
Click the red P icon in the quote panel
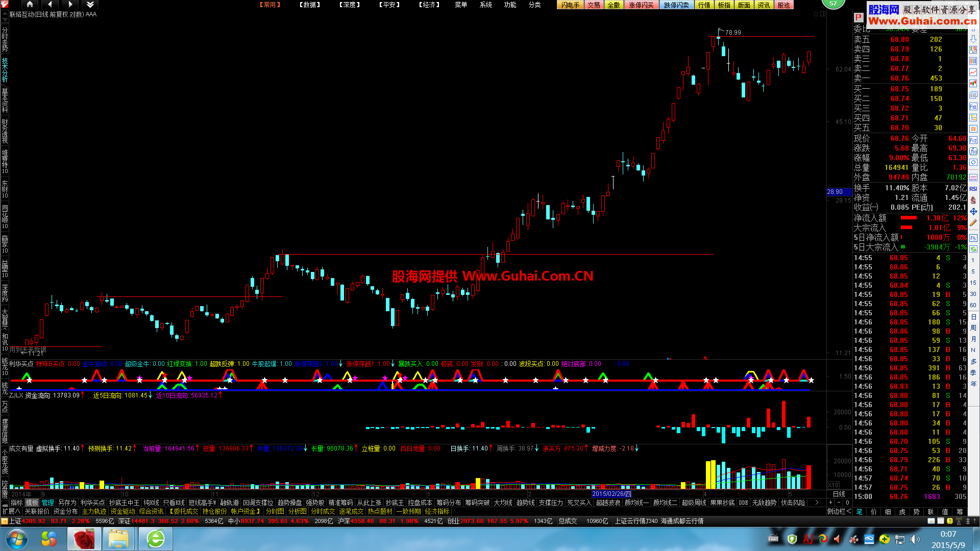858,17
